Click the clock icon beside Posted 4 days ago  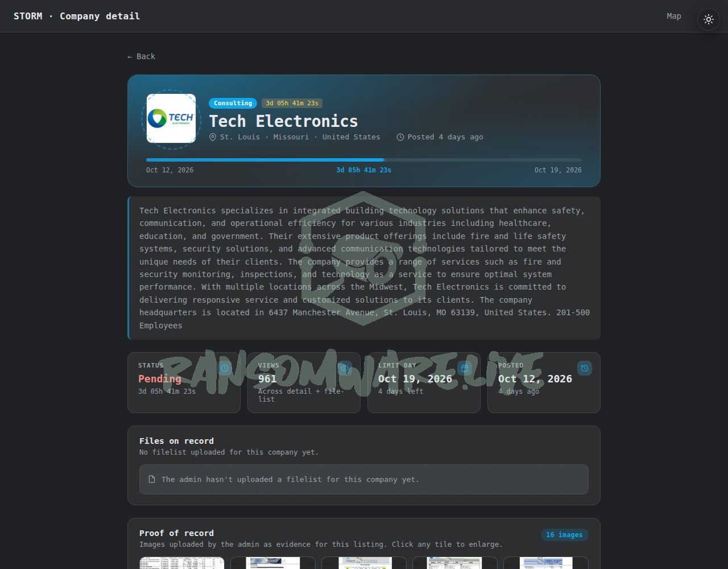[x=400, y=137]
